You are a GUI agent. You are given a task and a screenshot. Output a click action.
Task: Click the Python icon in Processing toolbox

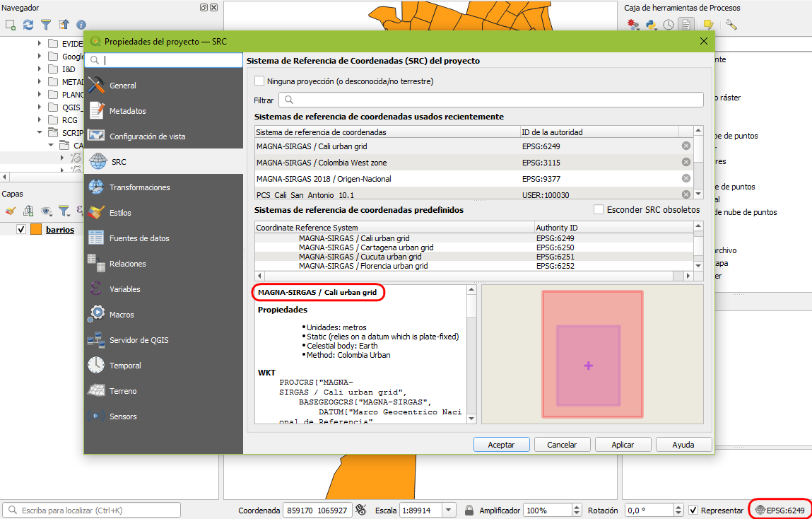651,24
